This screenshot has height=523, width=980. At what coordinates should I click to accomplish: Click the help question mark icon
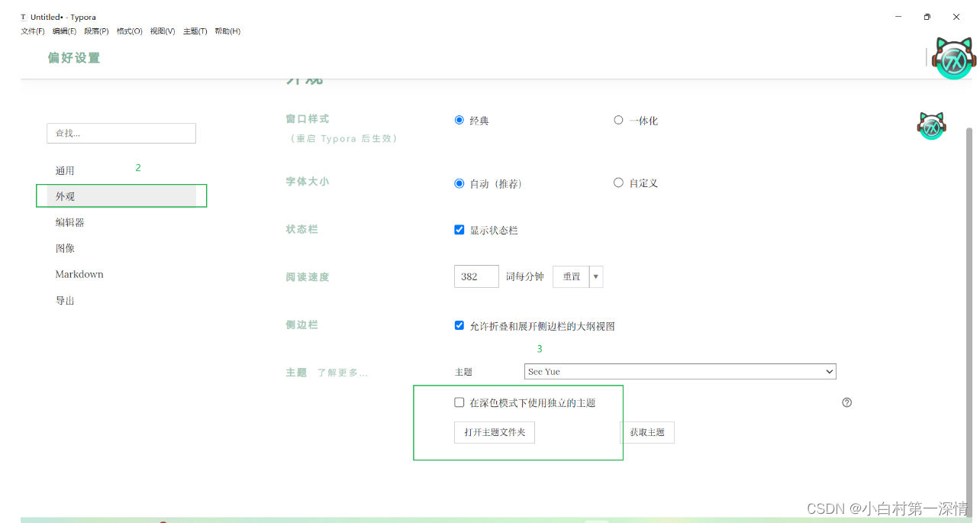(846, 402)
